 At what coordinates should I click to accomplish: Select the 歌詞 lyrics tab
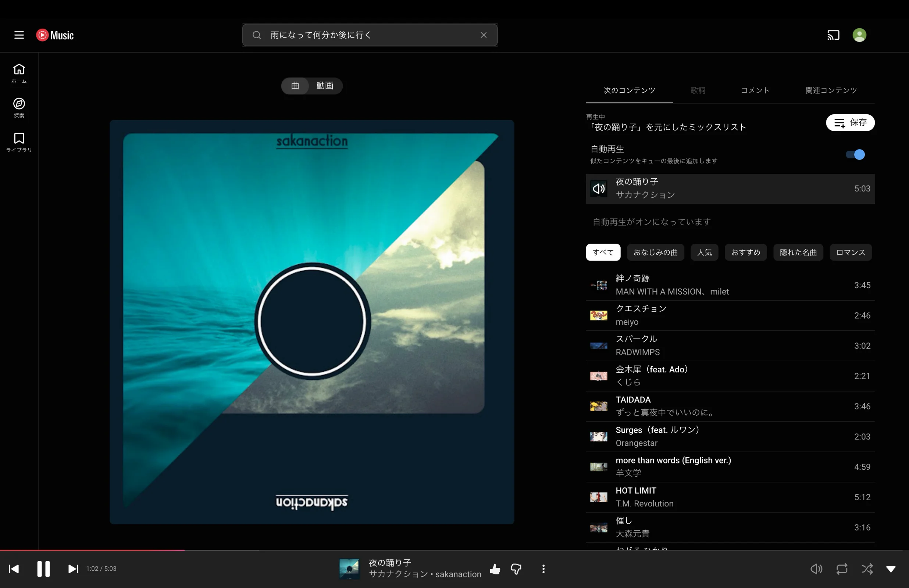click(x=698, y=90)
